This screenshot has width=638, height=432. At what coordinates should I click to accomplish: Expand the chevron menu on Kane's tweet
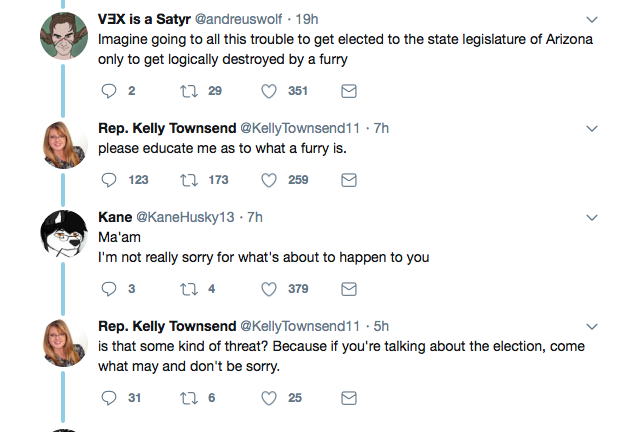click(591, 218)
